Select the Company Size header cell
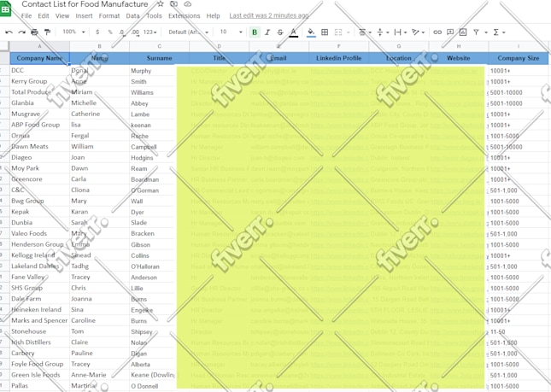The height and width of the screenshot is (392, 551). [x=519, y=58]
